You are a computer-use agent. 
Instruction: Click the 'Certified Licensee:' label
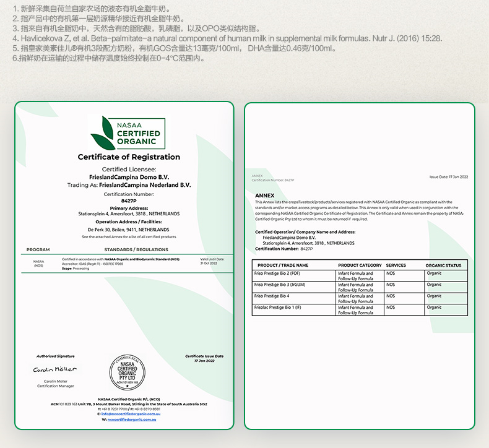pos(129,170)
